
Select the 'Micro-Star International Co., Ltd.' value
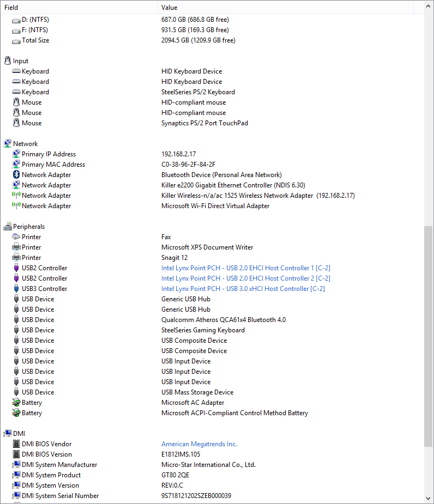[x=208, y=464]
